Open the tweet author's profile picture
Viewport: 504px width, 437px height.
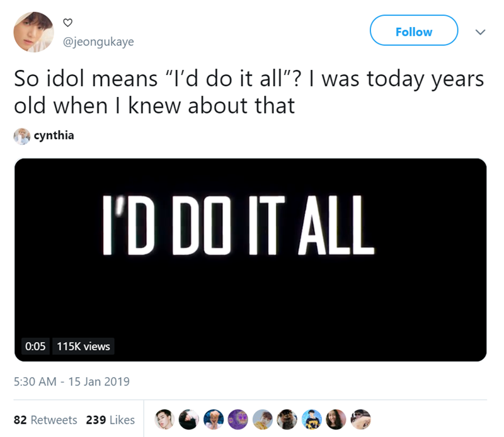[x=34, y=31]
